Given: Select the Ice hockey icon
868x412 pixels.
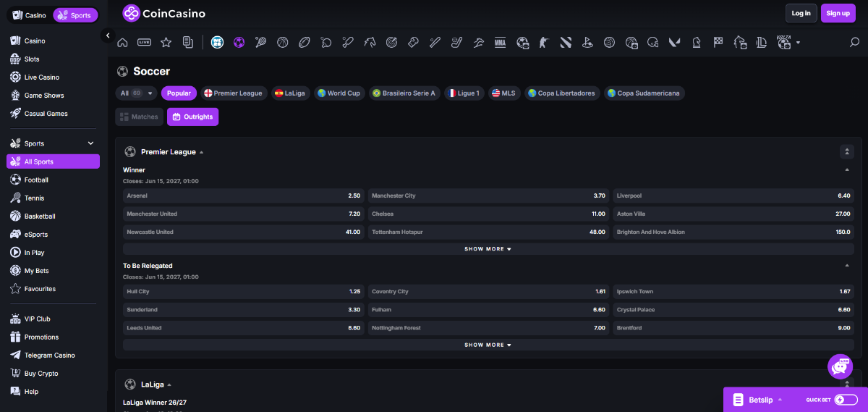Looking at the screenshot, I should coord(456,43).
